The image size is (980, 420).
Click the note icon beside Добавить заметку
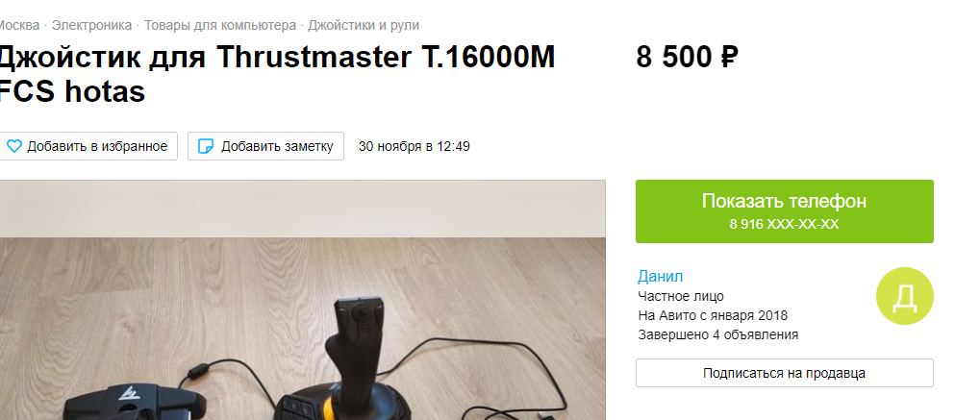pyautogui.click(x=206, y=146)
